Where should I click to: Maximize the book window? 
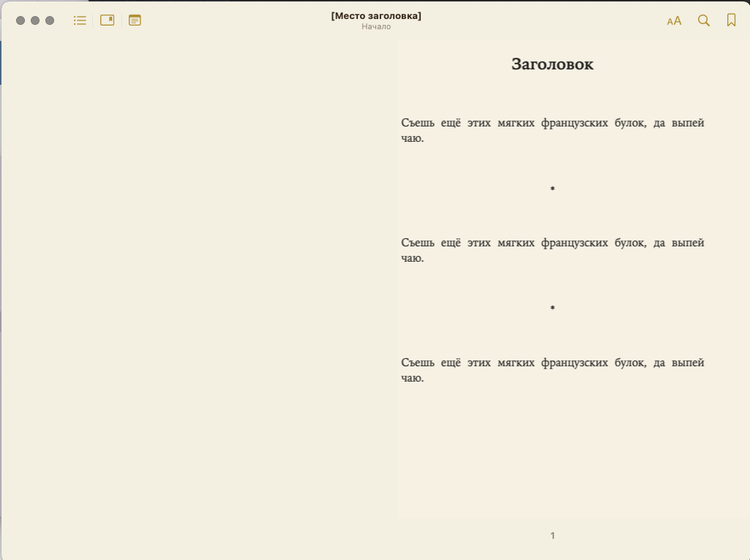[x=50, y=20]
